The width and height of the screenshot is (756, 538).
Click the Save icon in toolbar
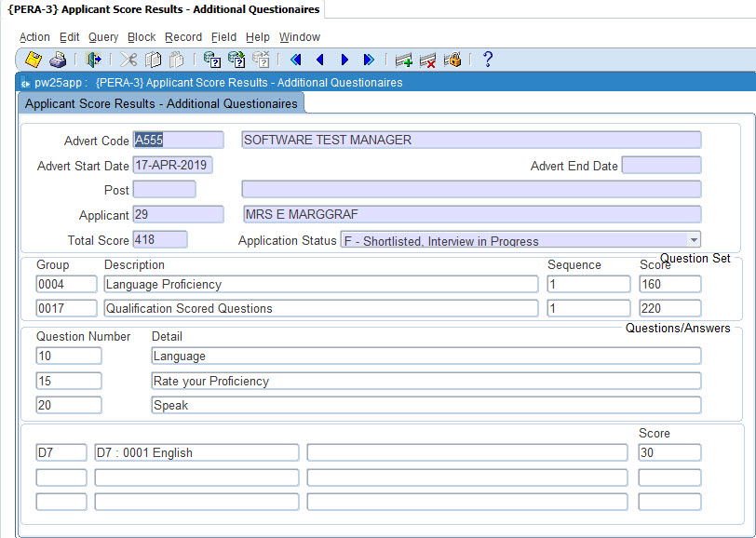33,60
